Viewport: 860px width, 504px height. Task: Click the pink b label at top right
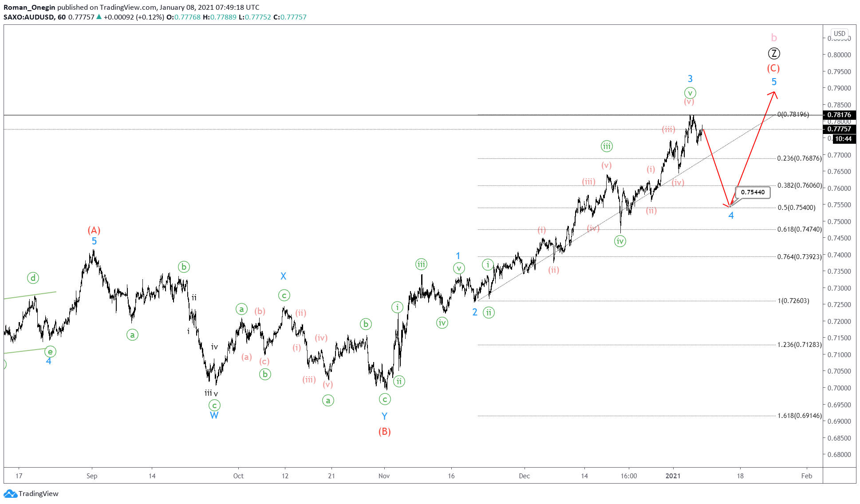pyautogui.click(x=774, y=38)
